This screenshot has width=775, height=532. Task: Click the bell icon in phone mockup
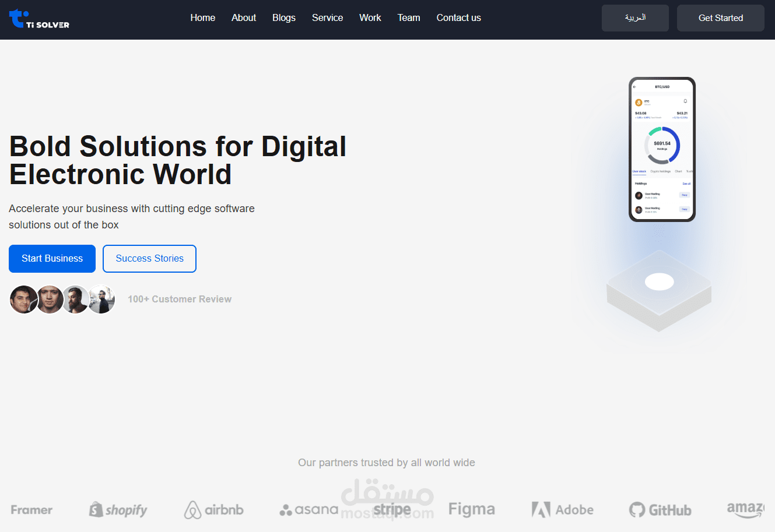685,101
